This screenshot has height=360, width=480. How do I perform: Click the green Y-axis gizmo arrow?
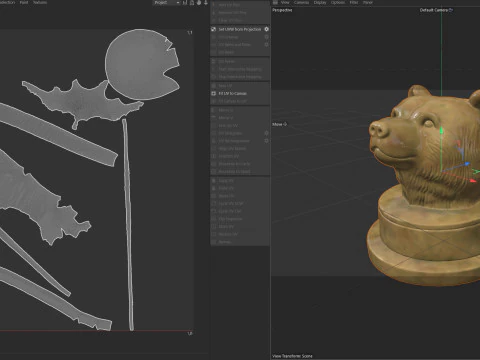[442, 131]
